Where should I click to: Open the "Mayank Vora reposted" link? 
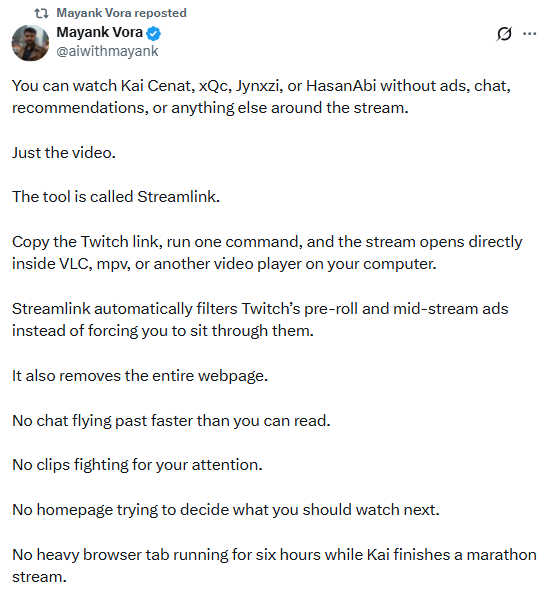click(121, 13)
